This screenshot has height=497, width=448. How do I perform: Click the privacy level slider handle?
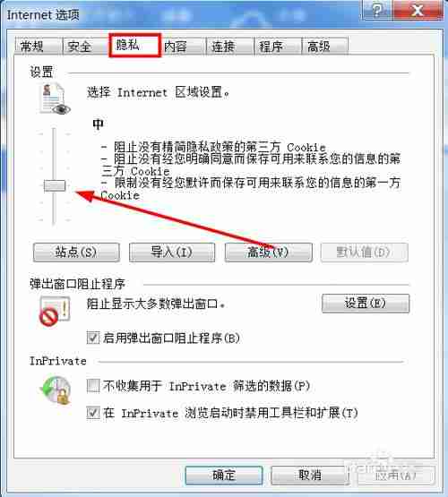[x=55, y=185]
